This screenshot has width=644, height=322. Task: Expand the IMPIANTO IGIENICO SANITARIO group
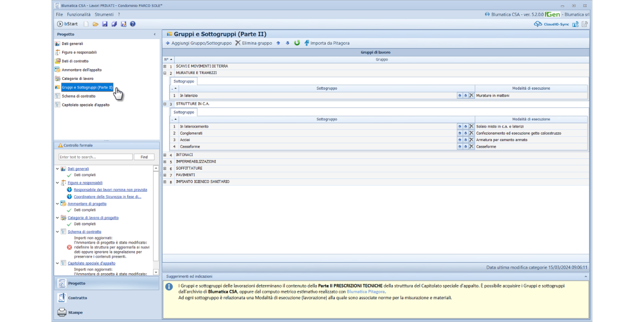(165, 182)
